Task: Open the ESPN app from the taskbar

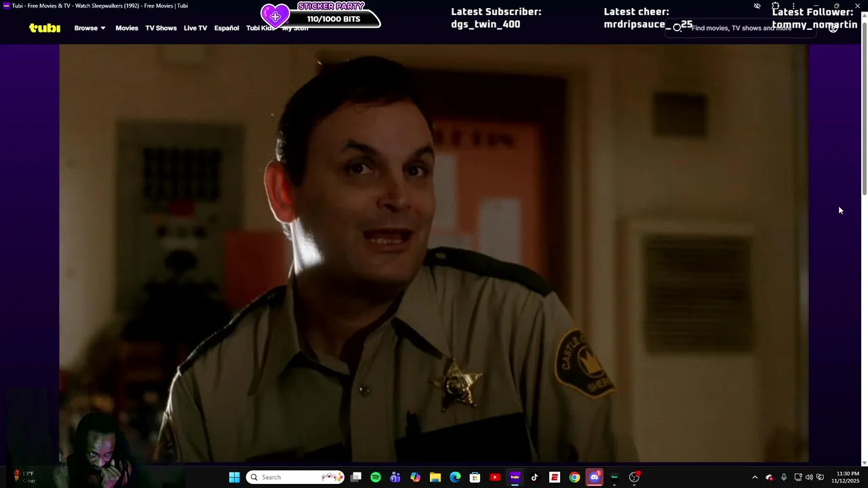Action: 555,477
